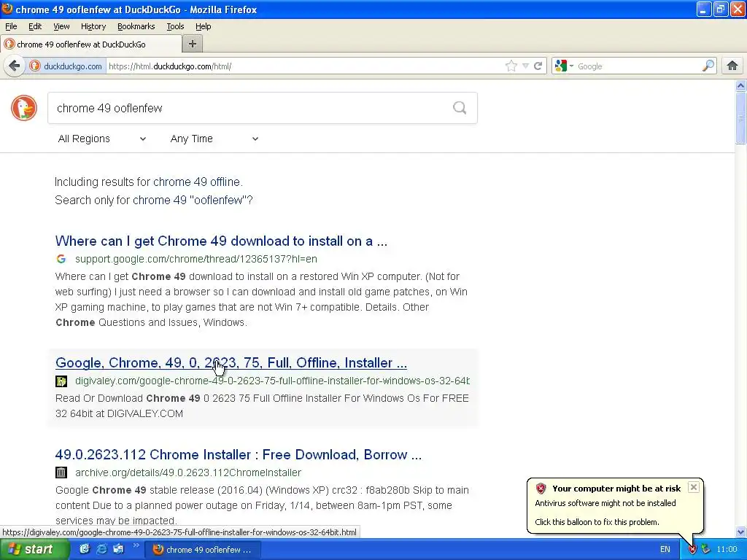Select the chrome 49 ooflenfew tab
The image size is (747, 560).
click(x=91, y=44)
